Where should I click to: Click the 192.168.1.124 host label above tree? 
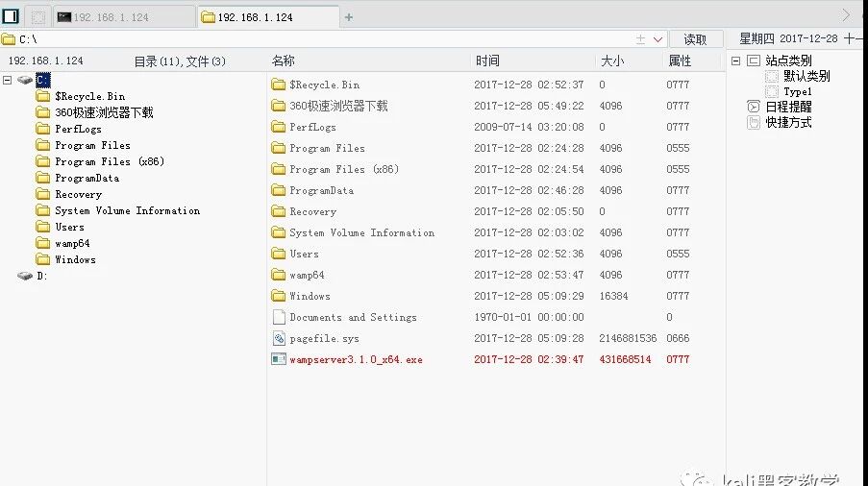click(45, 61)
